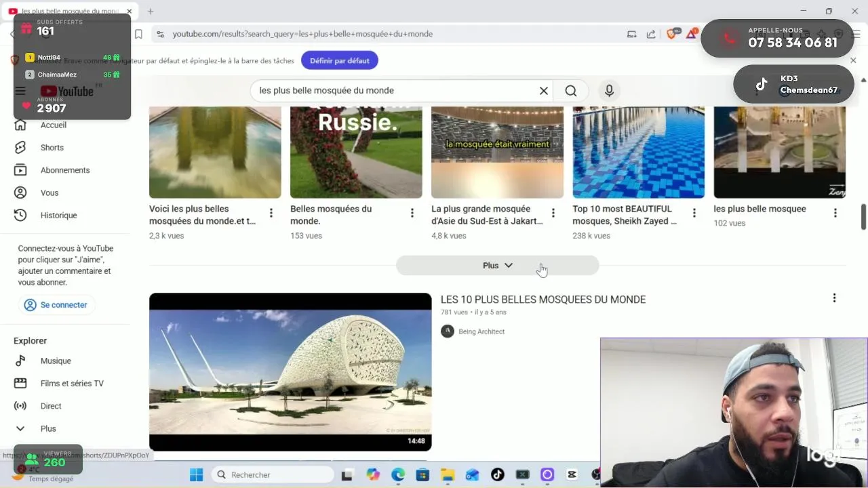Click the Being Architect channel avatar
This screenshot has width=868, height=488.
click(448, 331)
